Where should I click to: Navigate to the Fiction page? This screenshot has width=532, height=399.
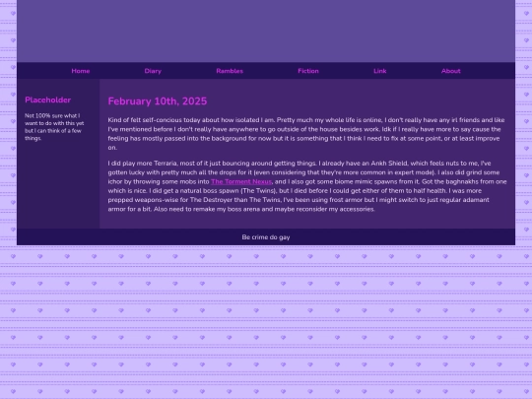[308, 71]
